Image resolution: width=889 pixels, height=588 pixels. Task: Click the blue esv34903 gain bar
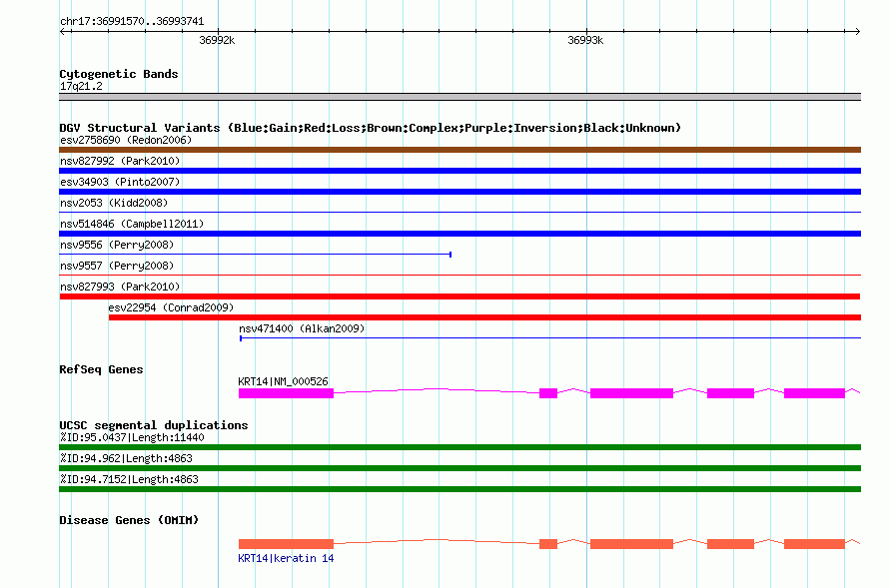(459, 192)
